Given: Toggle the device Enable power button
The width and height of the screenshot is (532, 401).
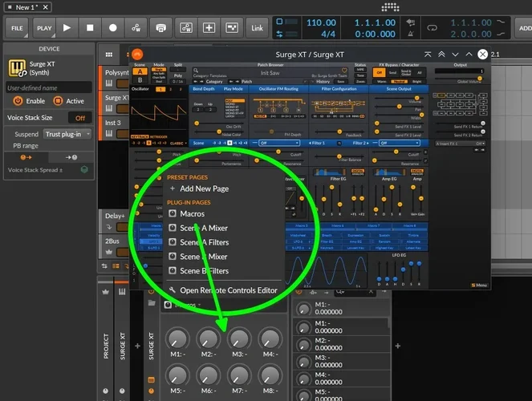Looking at the screenshot, I should point(17,101).
